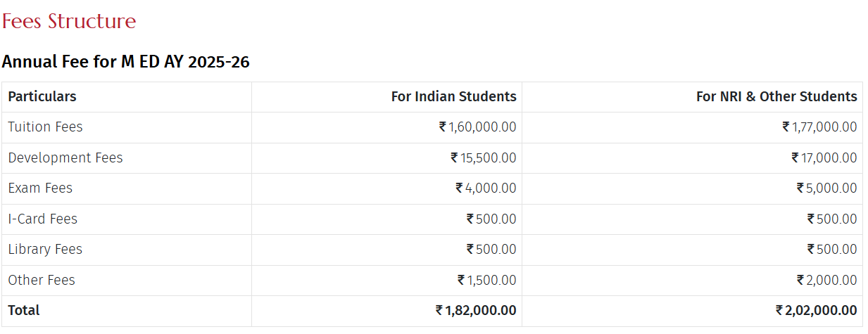The height and width of the screenshot is (334, 868).
Task: Click the Total row label
Action: point(24,310)
